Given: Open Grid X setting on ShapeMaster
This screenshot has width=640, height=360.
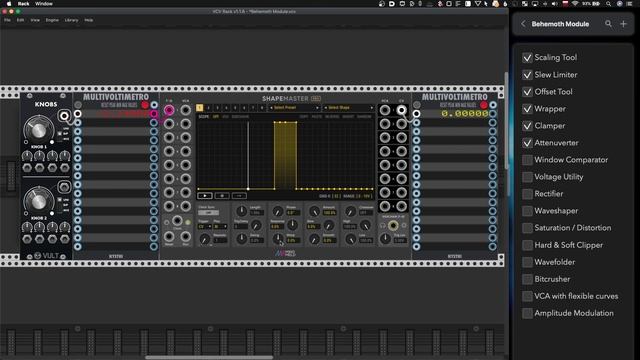Looking at the screenshot, I should [x=330, y=196].
